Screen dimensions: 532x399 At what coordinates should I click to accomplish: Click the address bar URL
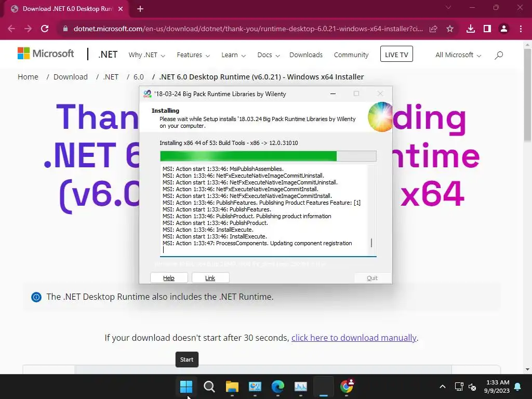248,29
